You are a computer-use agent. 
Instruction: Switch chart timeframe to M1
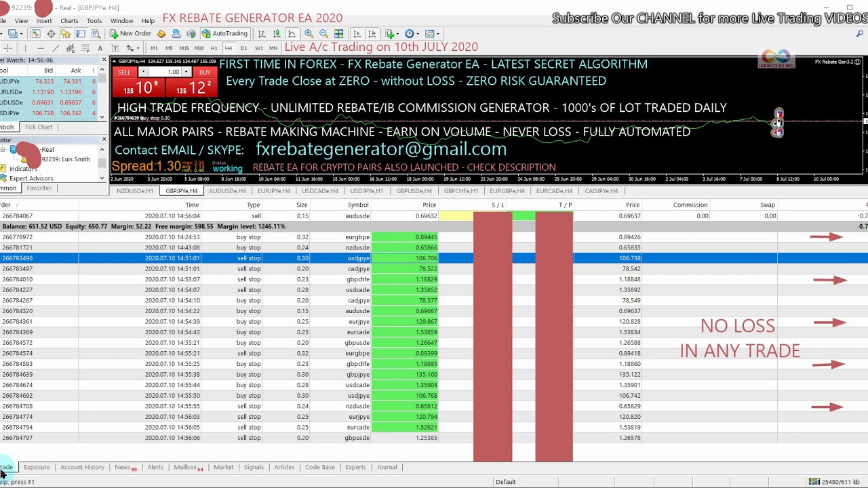pyautogui.click(x=154, y=48)
